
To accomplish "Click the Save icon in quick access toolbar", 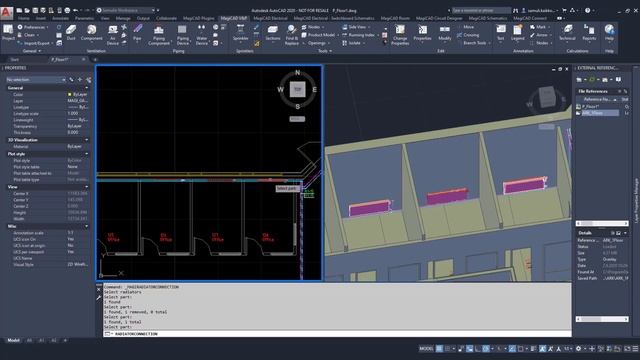I will 35,10.
